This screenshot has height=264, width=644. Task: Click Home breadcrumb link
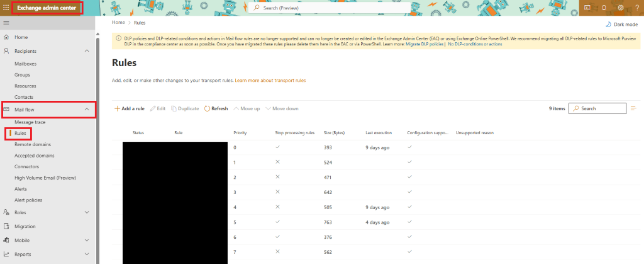click(118, 22)
